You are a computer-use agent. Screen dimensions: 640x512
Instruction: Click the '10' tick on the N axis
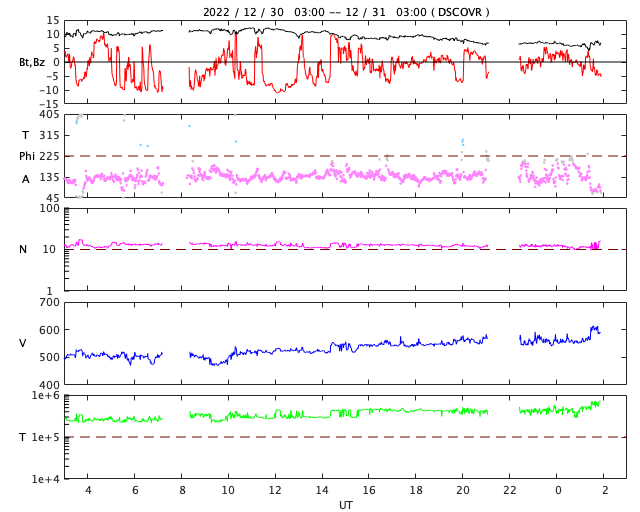tap(49, 249)
